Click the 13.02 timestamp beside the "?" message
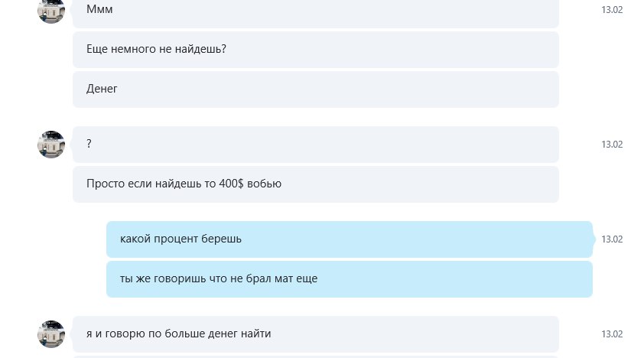 coord(612,145)
